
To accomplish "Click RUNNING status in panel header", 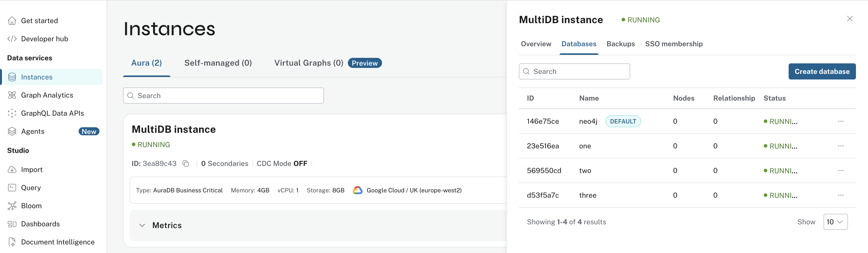I will click(x=640, y=20).
